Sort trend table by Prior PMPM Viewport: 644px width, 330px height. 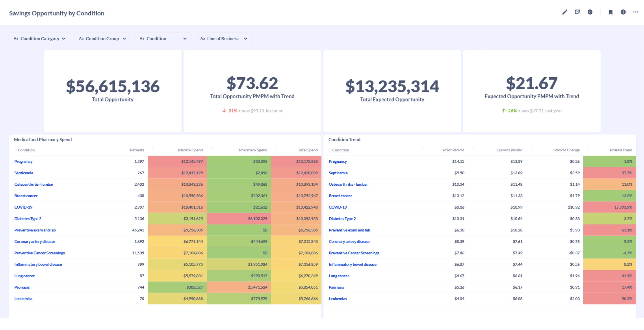(x=453, y=150)
